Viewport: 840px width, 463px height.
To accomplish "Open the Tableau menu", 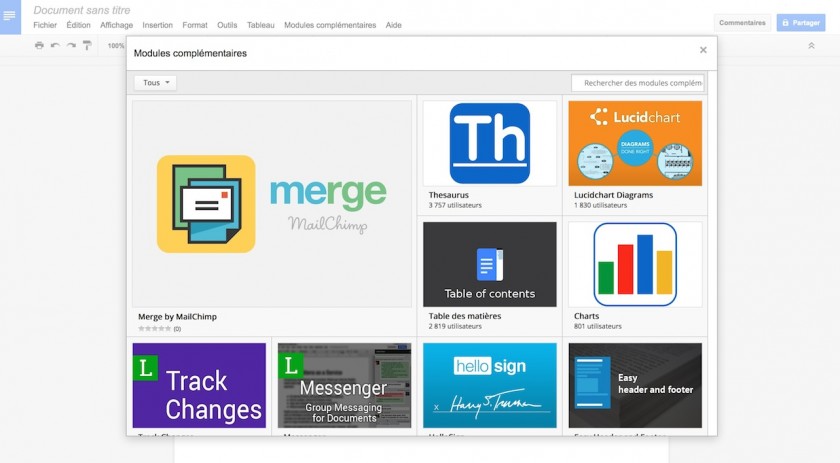I will [260, 25].
